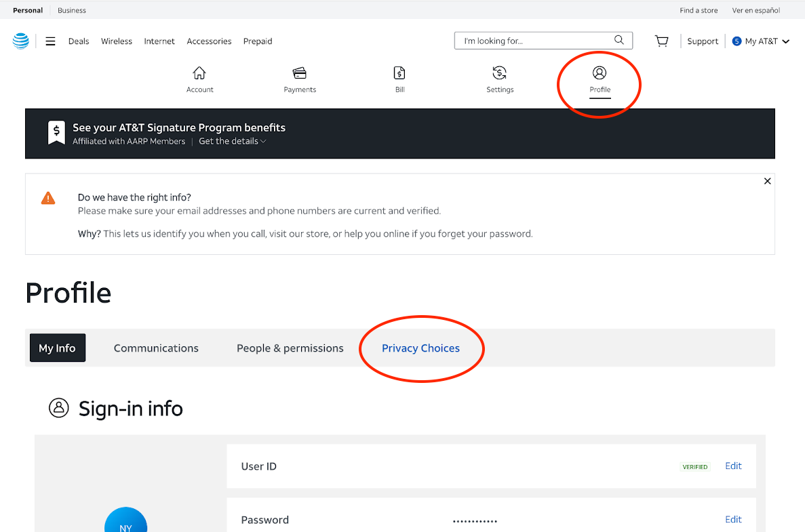Click inside the "I'm looking for..." search field

pyautogui.click(x=529, y=40)
